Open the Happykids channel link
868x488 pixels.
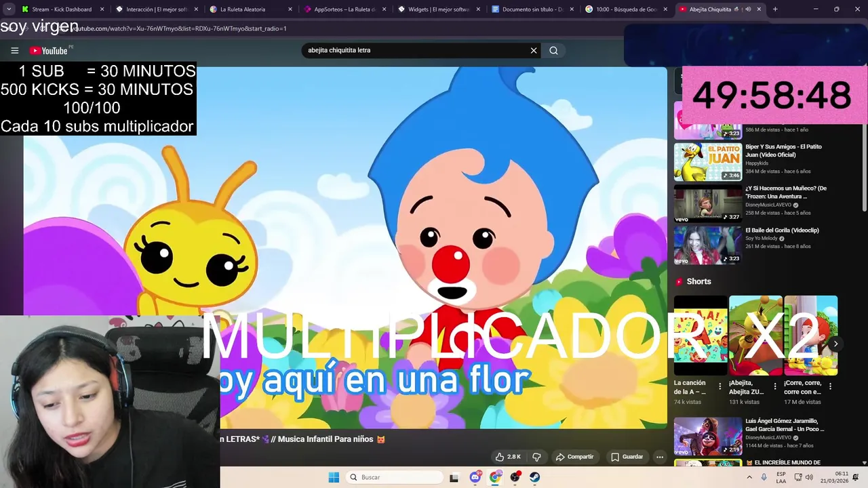coord(757,163)
